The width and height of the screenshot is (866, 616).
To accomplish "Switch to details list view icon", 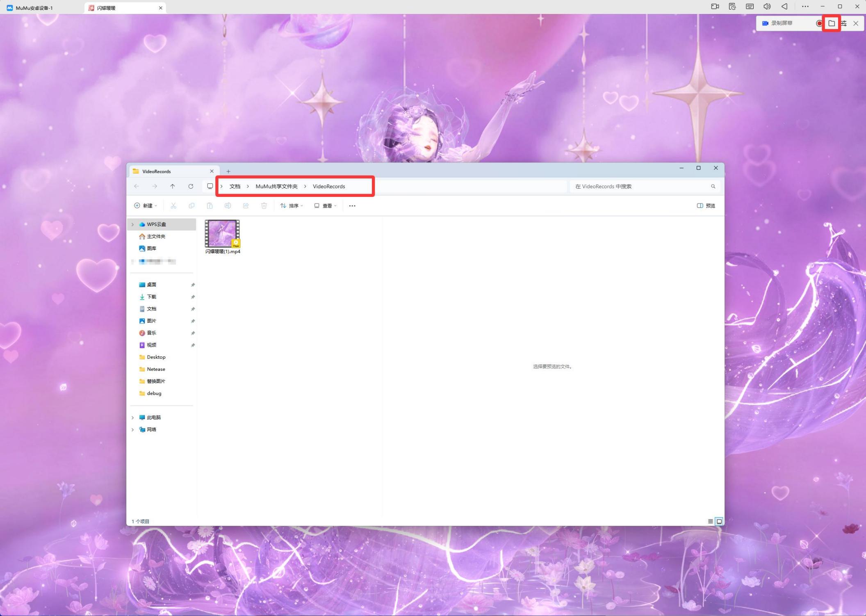I will tap(710, 521).
